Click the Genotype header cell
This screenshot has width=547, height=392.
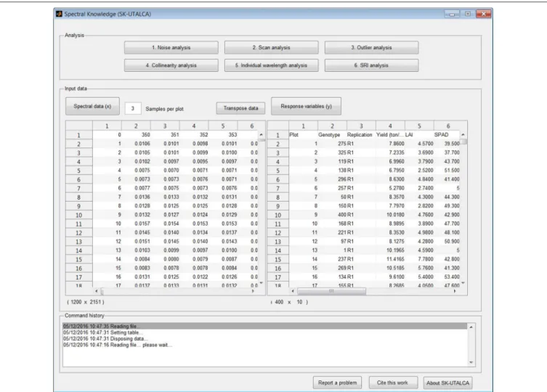coord(332,134)
